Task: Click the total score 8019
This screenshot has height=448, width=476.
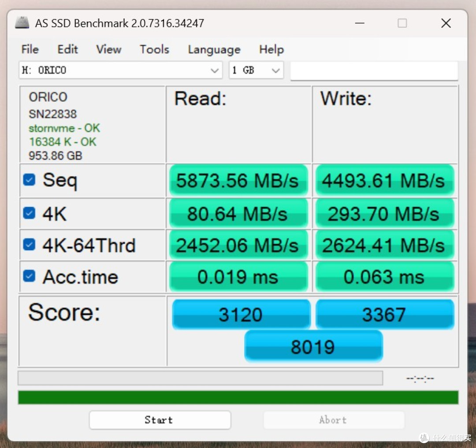Action: pyautogui.click(x=313, y=346)
